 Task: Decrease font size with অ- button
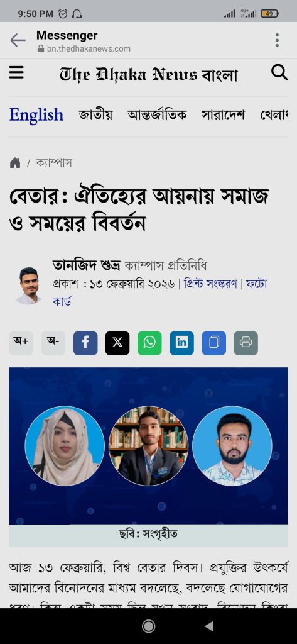click(53, 343)
